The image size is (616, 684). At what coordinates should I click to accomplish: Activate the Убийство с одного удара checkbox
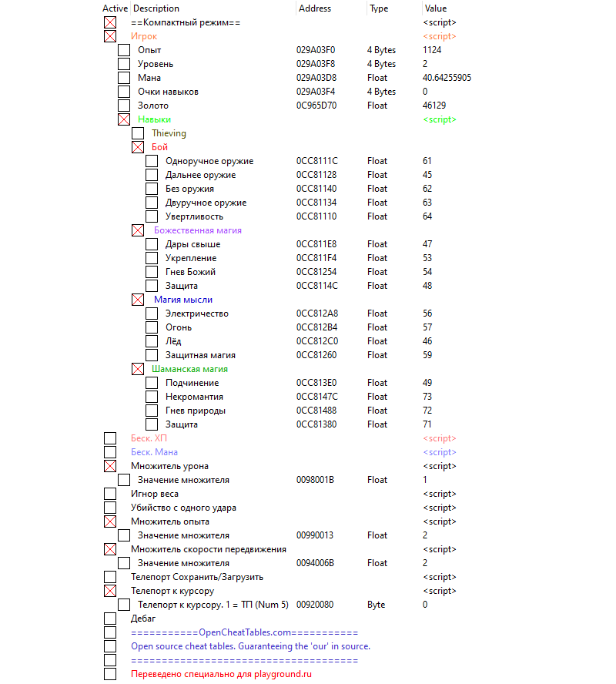[x=110, y=508]
